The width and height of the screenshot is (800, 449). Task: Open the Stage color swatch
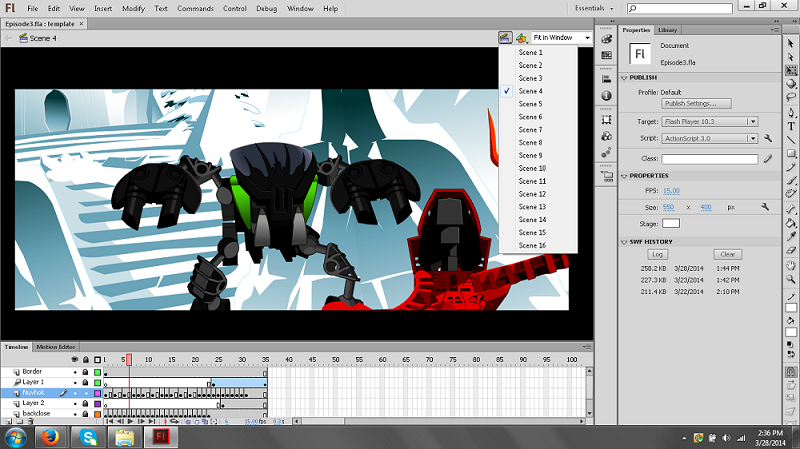click(671, 223)
